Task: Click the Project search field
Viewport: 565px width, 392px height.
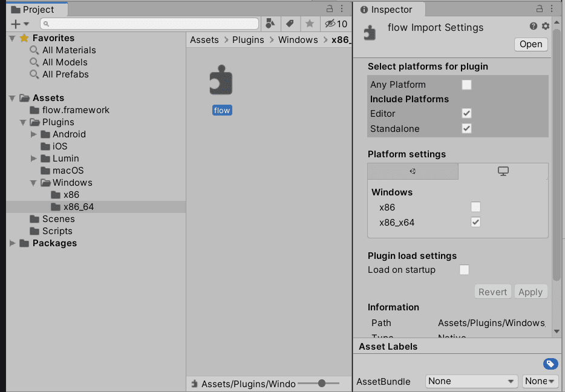Action: (149, 24)
